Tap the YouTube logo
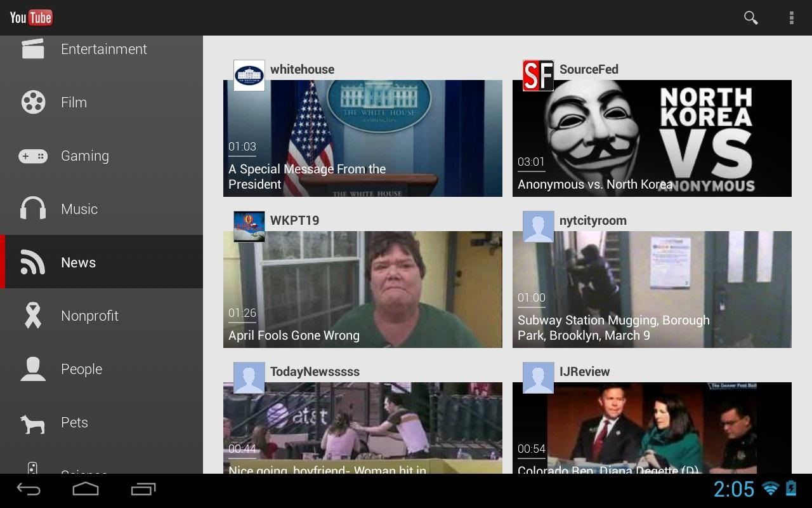Image resolution: width=812 pixels, height=508 pixels. (x=31, y=17)
